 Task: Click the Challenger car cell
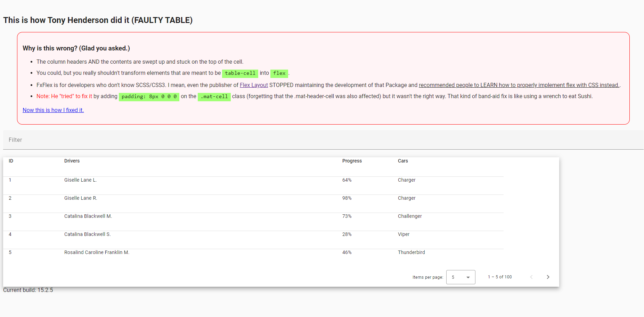(x=410, y=216)
